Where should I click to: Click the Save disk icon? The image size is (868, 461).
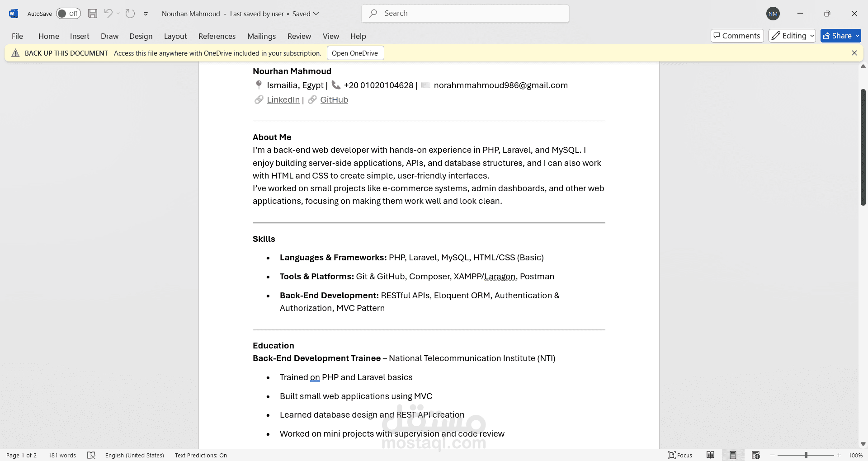click(93, 14)
